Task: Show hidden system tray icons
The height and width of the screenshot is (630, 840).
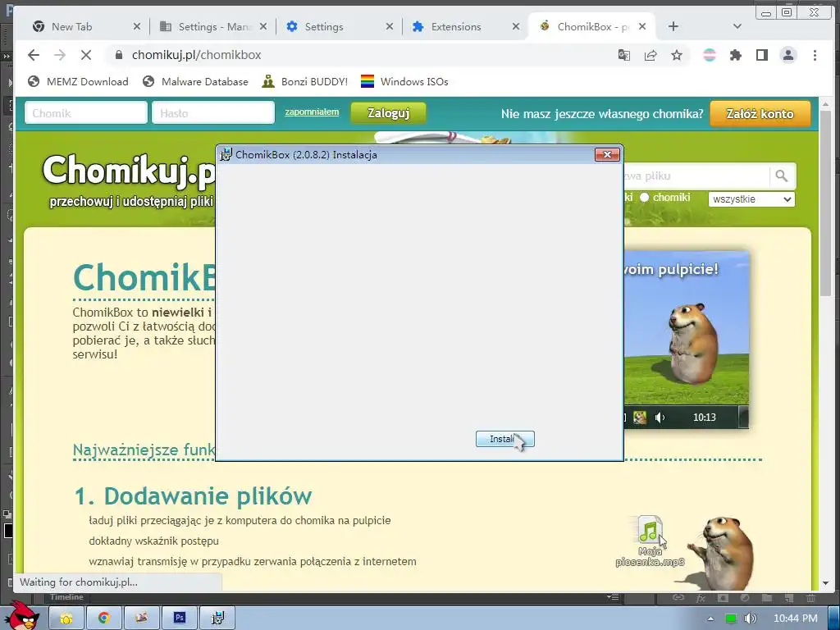Action: [710, 619]
